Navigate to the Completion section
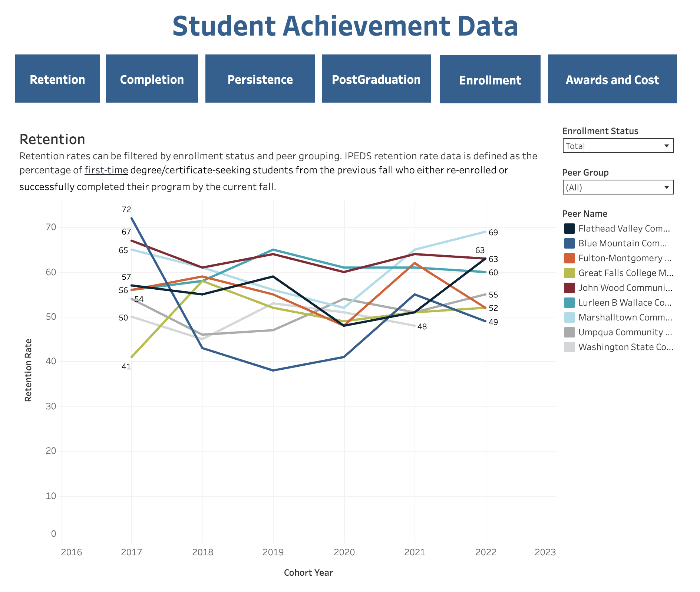This screenshot has width=700, height=592. (x=152, y=79)
